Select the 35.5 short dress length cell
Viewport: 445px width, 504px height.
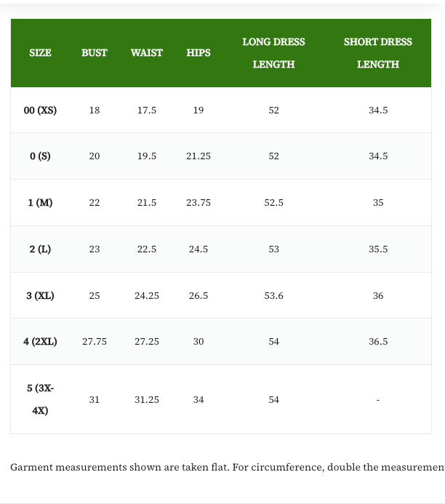pyautogui.click(x=378, y=249)
